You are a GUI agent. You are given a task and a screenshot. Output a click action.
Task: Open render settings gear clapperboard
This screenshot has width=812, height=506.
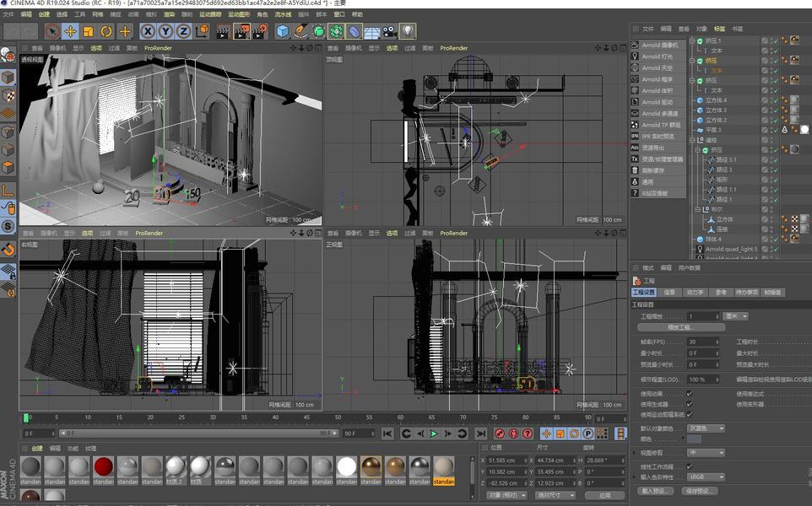[259, 31]
